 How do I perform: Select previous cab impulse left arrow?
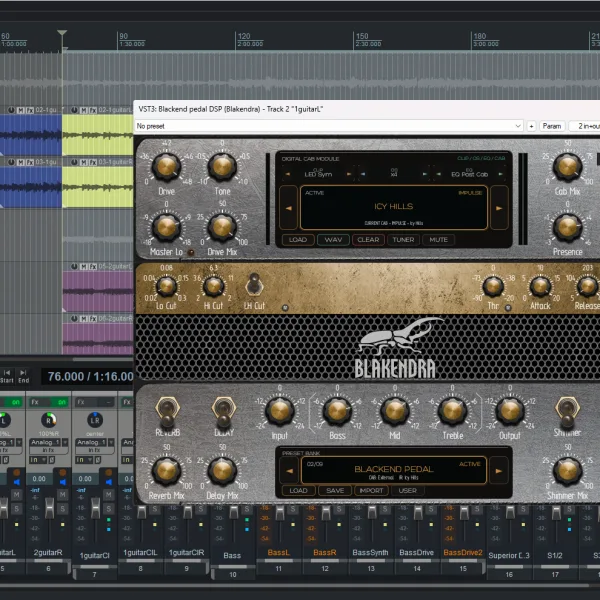coord(289,208)
